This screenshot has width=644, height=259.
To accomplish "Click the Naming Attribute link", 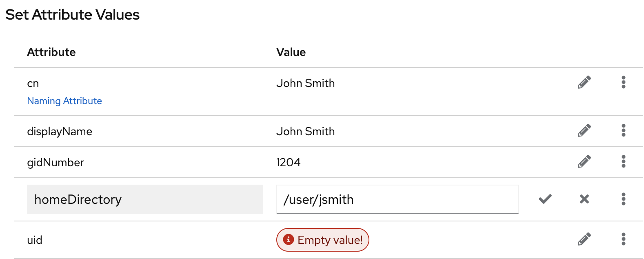I will click(64, 101).
